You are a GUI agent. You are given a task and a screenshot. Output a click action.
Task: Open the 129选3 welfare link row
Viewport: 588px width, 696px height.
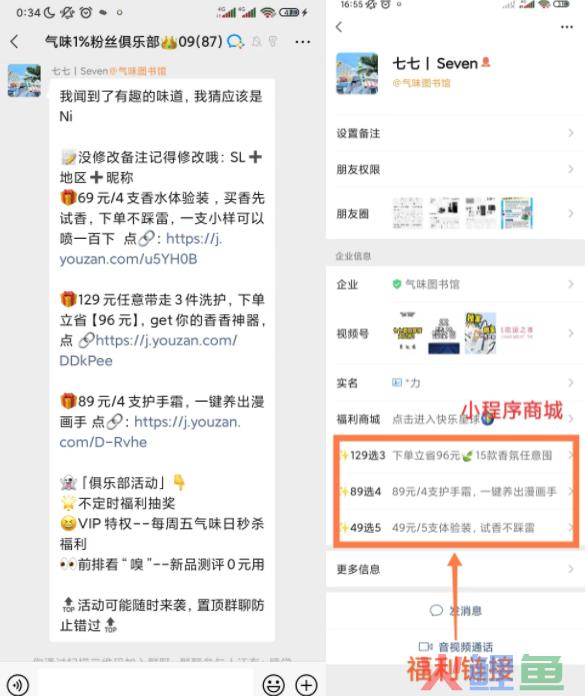(456, 455)
